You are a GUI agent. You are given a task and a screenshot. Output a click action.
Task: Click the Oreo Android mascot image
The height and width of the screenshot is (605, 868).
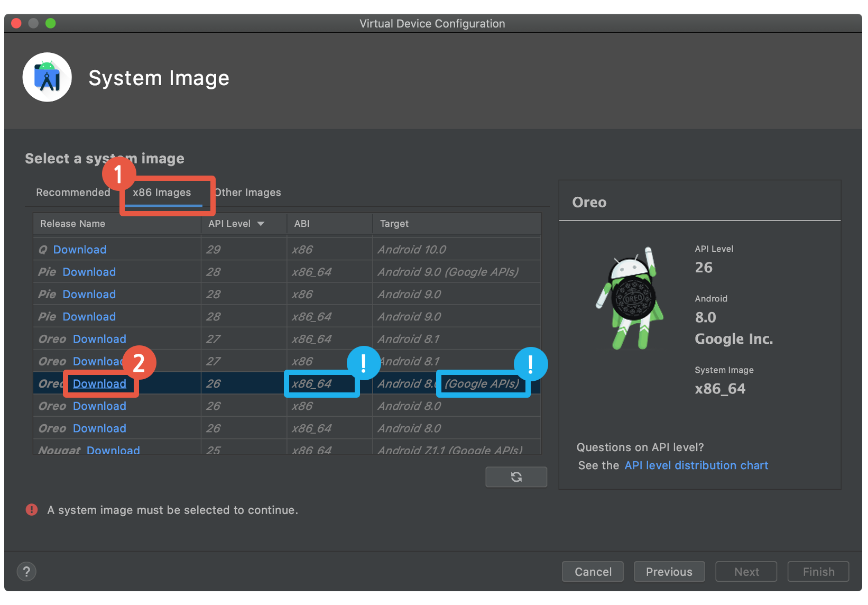click(630, 298)
